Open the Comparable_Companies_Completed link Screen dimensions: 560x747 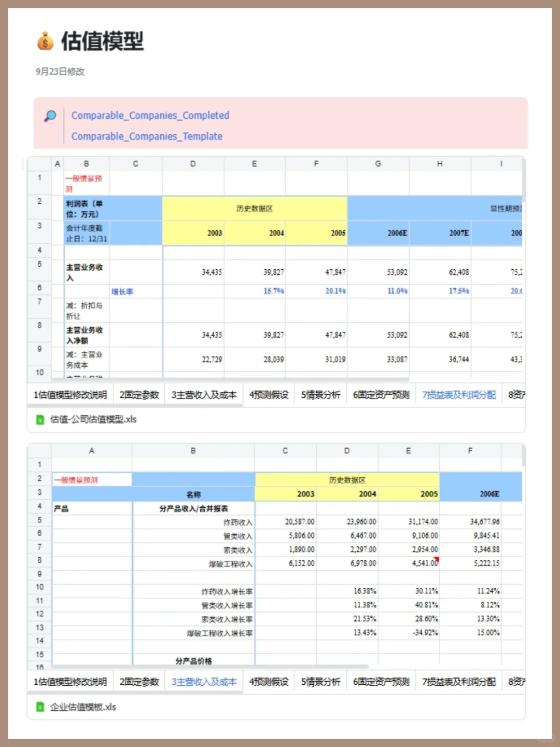point(150,115)
